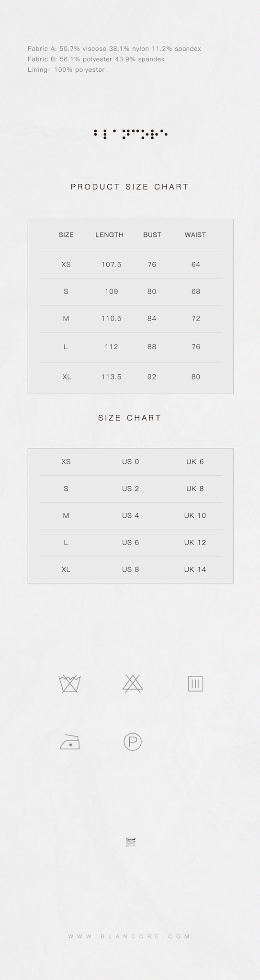Screen dimensions: 260x980
Task: Click the drip-dry vertical lines icon
Action: click(195, 684)
